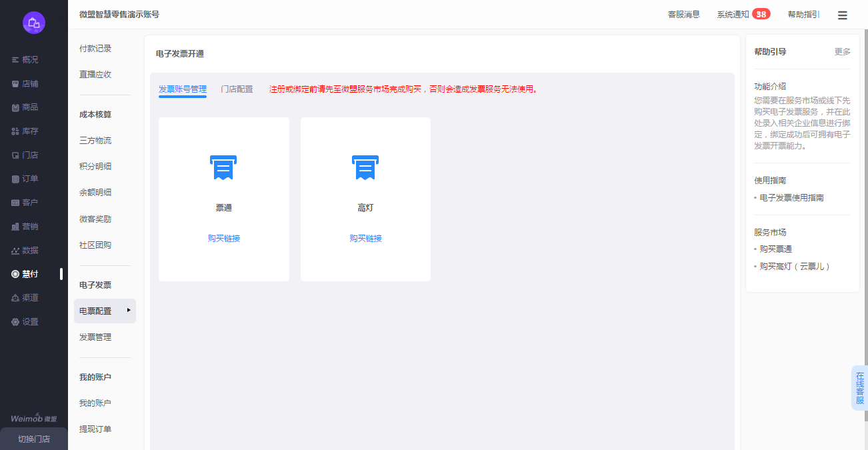Go to 店铺 in the sidebar
Viewport: 868px width, 450px height.
[25, 83]
